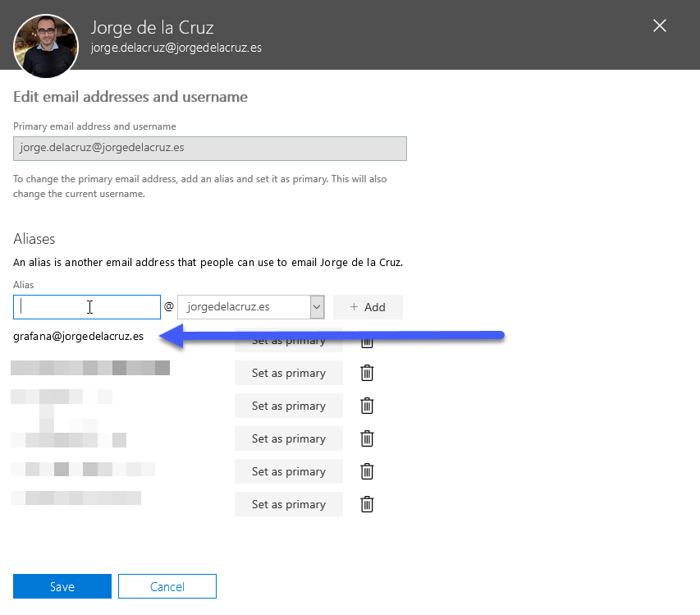The image size is (700, 615).
Task: Set the second alias as primary
Action: pyautogui.click(x=289, y=373)
